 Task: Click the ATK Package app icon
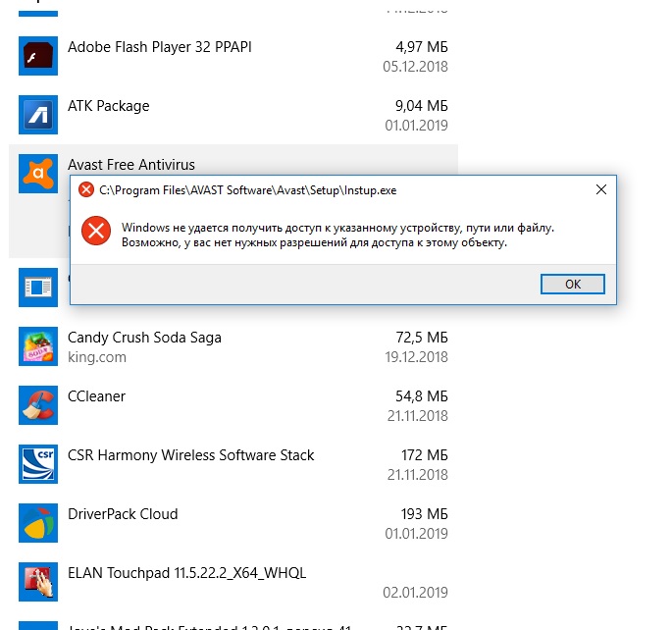coord(38,115)
